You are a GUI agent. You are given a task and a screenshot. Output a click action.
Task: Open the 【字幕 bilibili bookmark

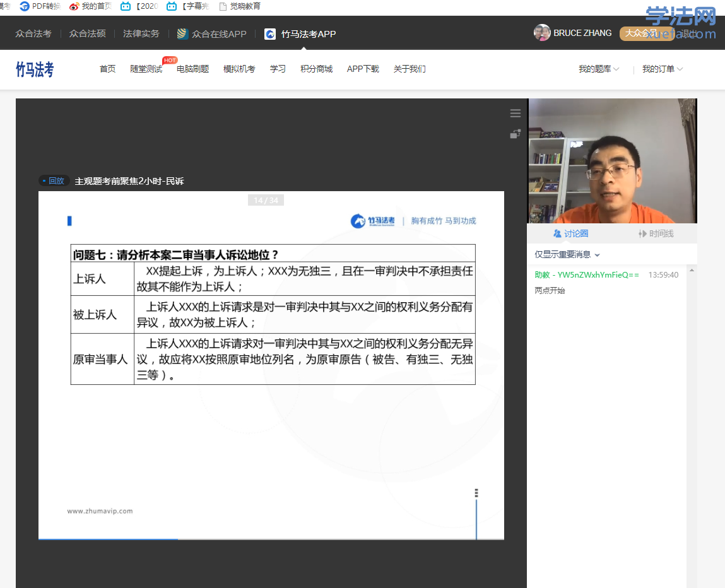pyautogui.click(x=188, y=6)
